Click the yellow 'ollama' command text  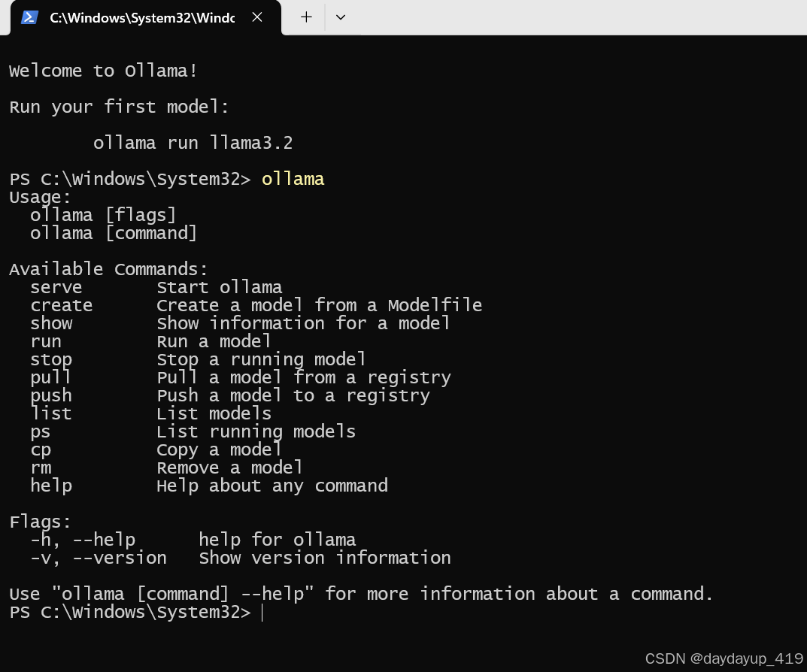tap(293, 179)
